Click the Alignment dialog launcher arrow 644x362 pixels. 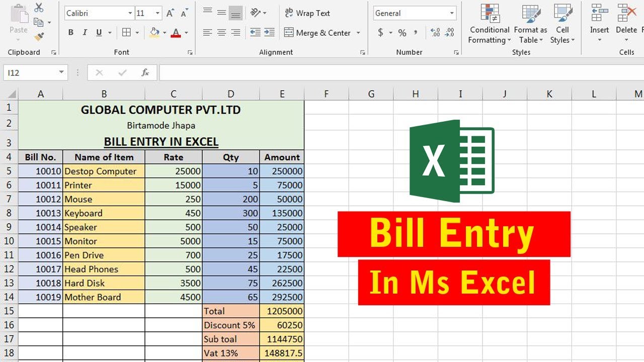tap(363, 51)
